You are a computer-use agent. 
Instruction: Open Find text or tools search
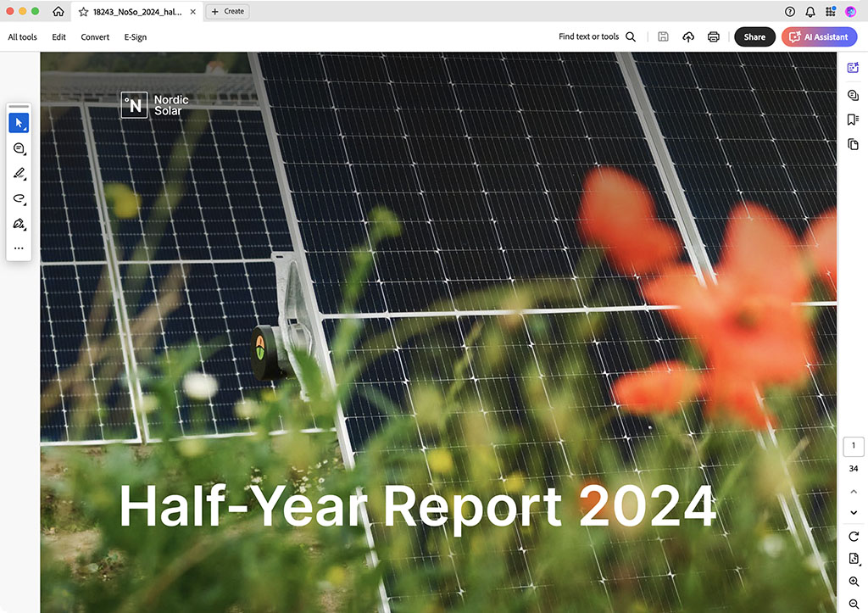click(597, 37)
